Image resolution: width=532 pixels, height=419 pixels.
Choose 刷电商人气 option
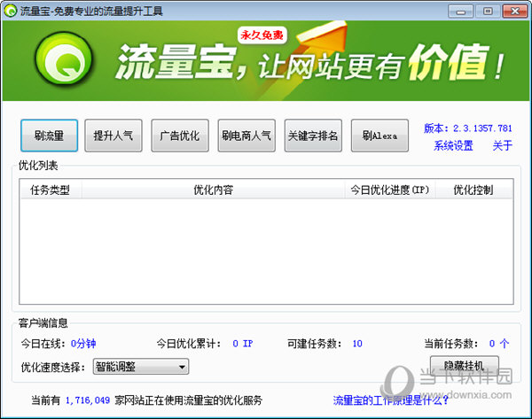coord(246,136)
